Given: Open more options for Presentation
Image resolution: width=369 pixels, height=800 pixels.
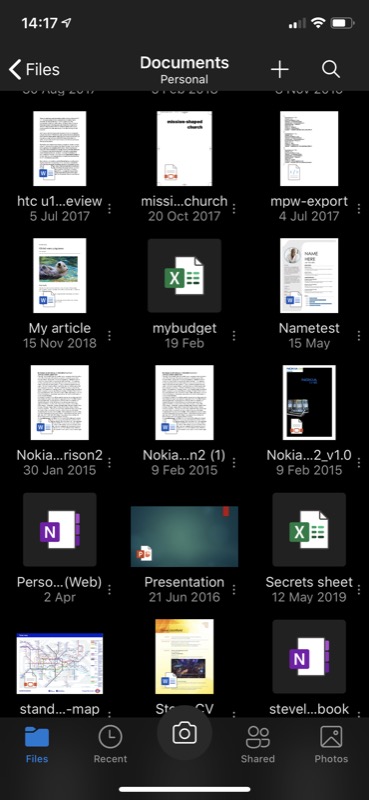Looking at the screenshot, I should 234,590.
